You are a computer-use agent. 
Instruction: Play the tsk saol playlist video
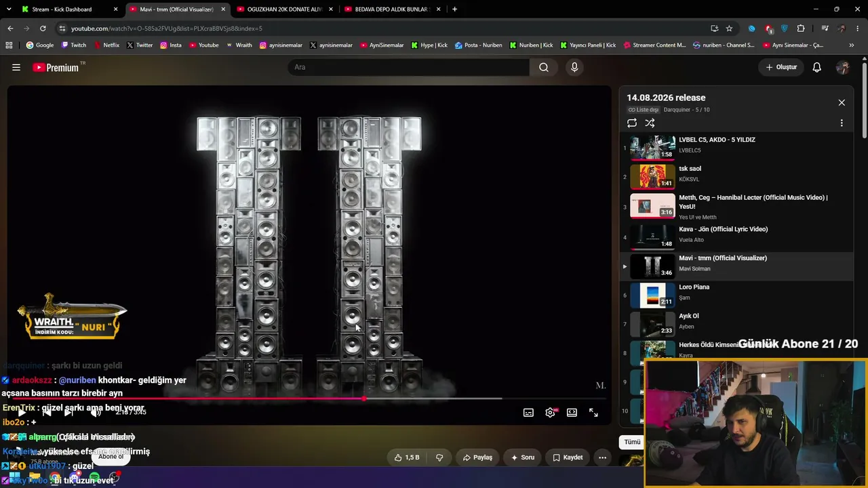coord(736,176)
